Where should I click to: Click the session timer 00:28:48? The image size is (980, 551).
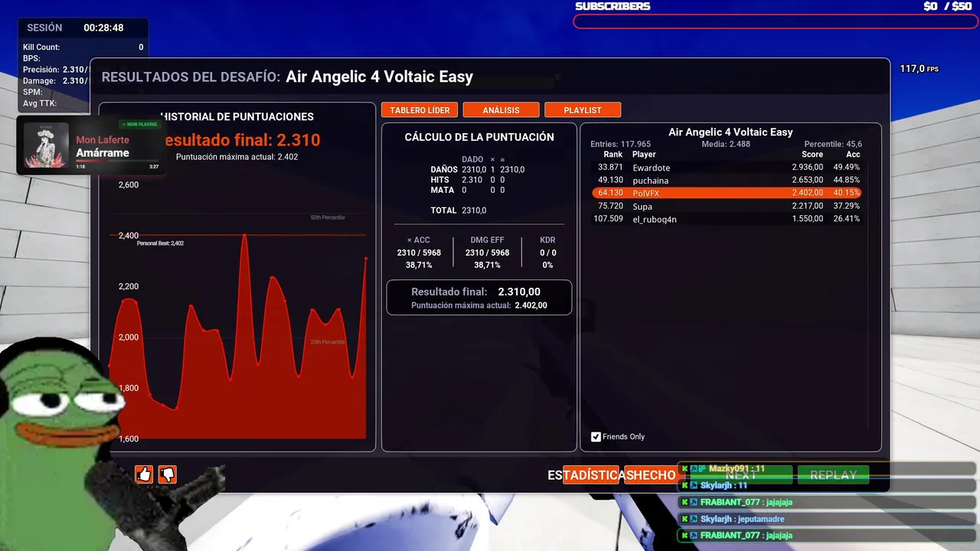pyautogui.click(x=103, y=28)
